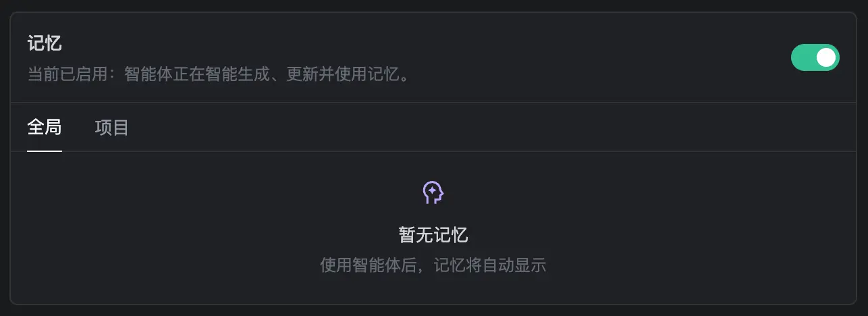Click the 记忆 section title

pyautogui.click(x=45, y=44)
